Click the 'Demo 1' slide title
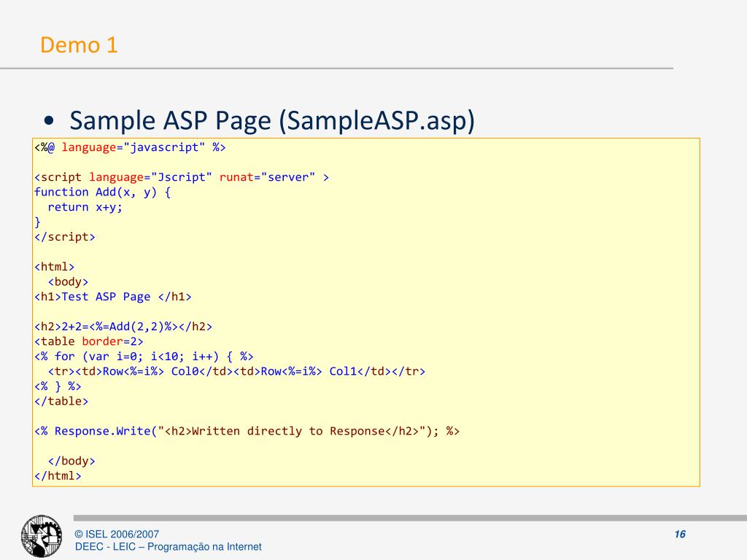The width and height of the screenshot is (747, 560). 79,45
